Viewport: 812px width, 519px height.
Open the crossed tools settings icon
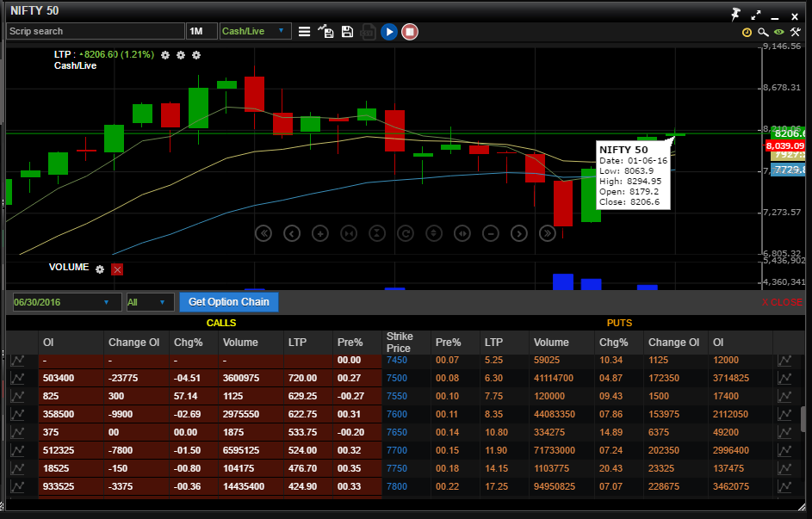click(796, 32)
